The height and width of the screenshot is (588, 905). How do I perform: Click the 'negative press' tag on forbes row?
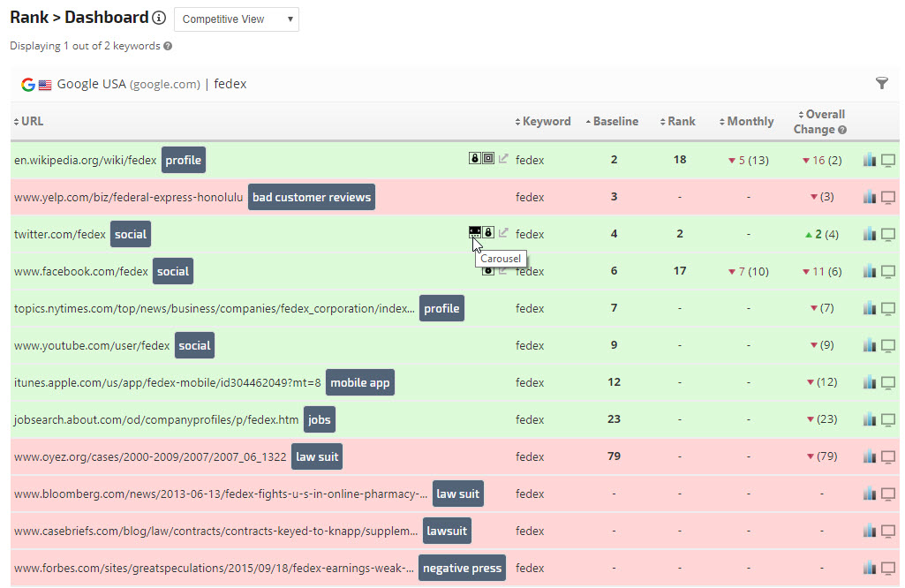(463, 568)
